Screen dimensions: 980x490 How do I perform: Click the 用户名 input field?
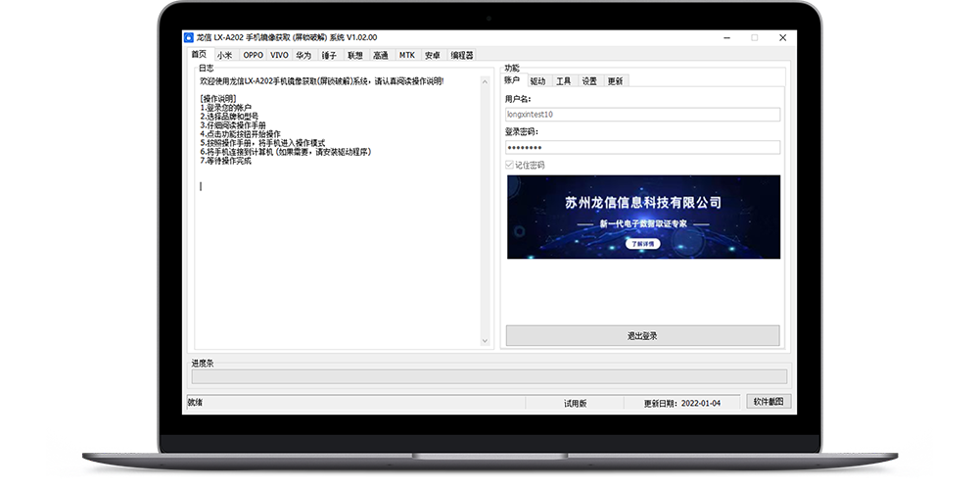pyautogui.click(x=642, y=115)
